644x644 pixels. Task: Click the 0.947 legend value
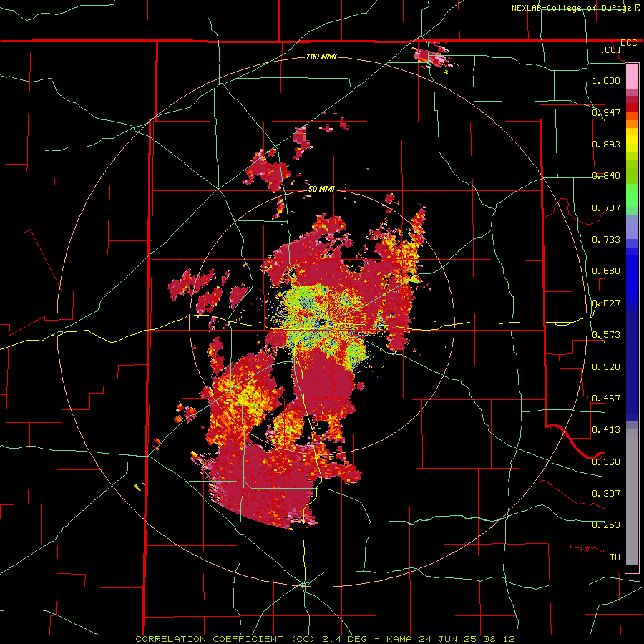pyautogui.click(x=606, y=112)
